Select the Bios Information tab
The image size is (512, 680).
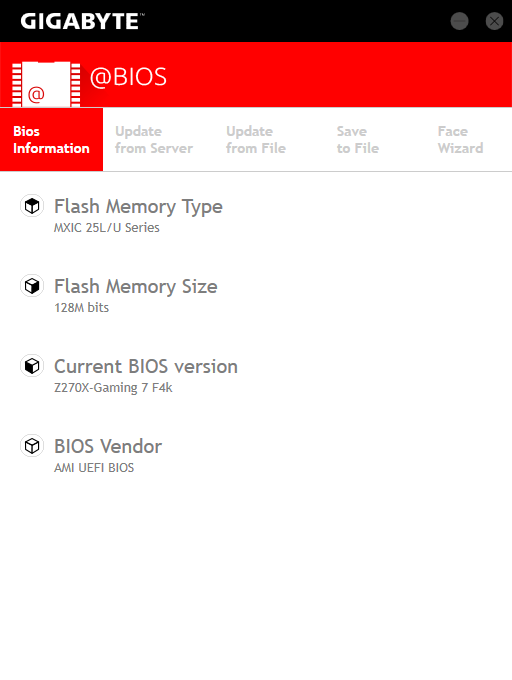[x=51, y=140]
